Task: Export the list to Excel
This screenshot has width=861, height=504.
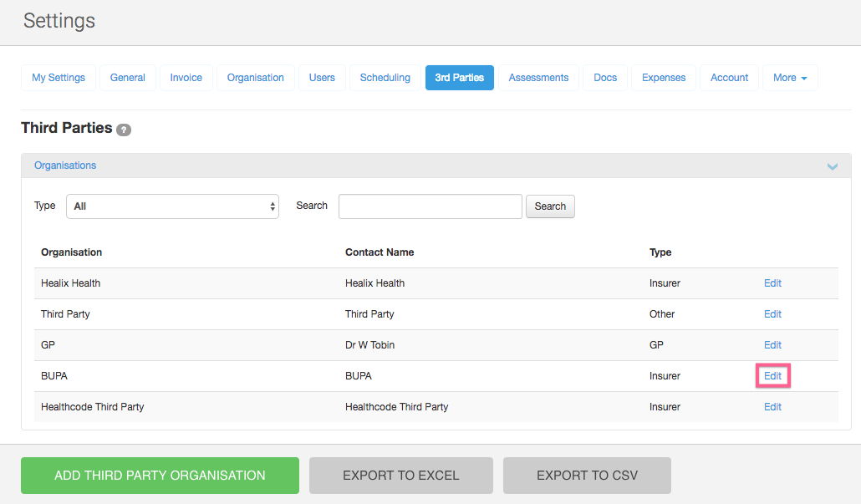Action: [x=400, y=476]
